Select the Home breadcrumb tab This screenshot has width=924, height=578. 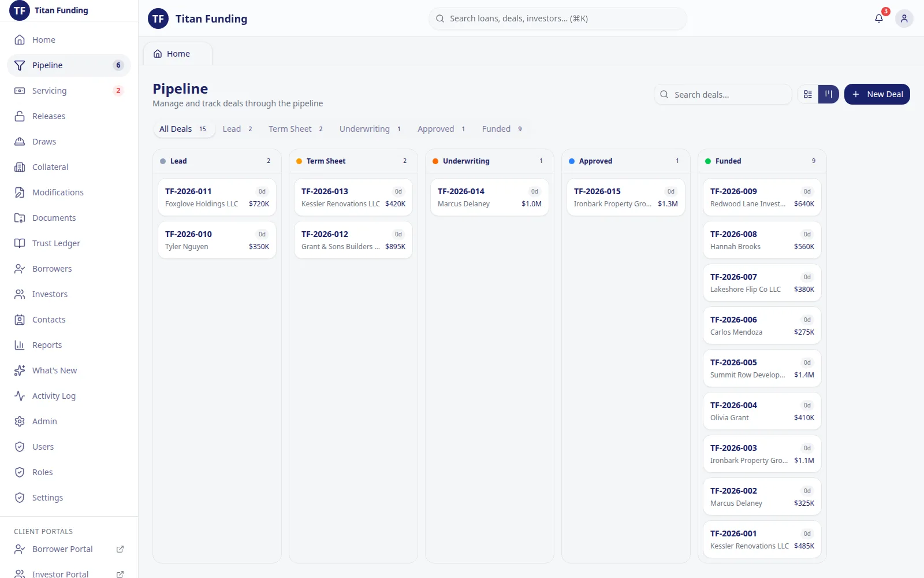coord(178,54)
